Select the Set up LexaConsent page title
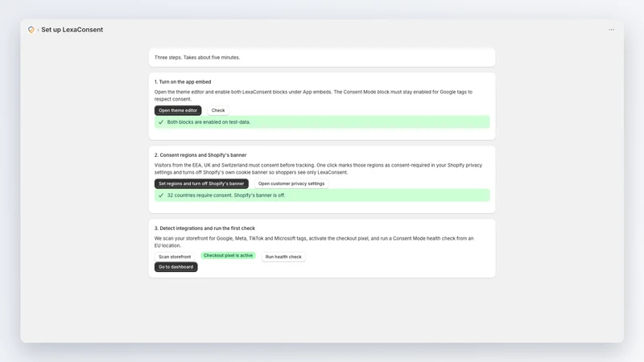 coord(72,30)
